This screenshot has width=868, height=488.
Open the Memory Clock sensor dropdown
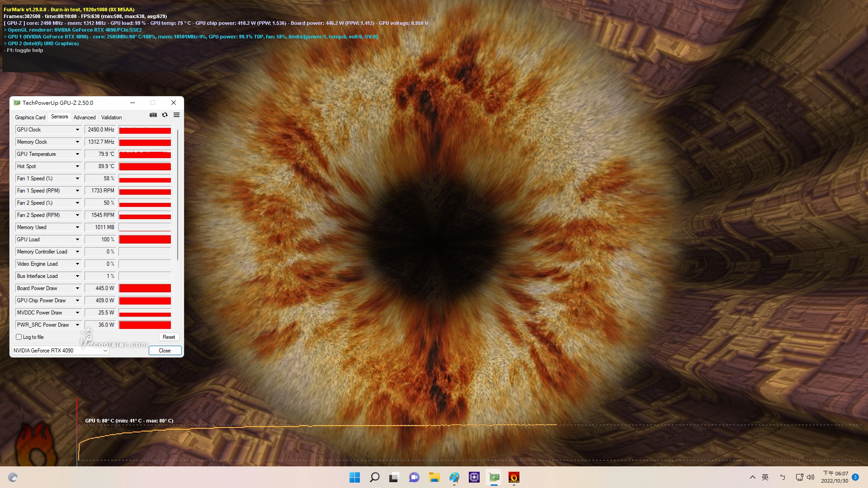click(77, 142)
